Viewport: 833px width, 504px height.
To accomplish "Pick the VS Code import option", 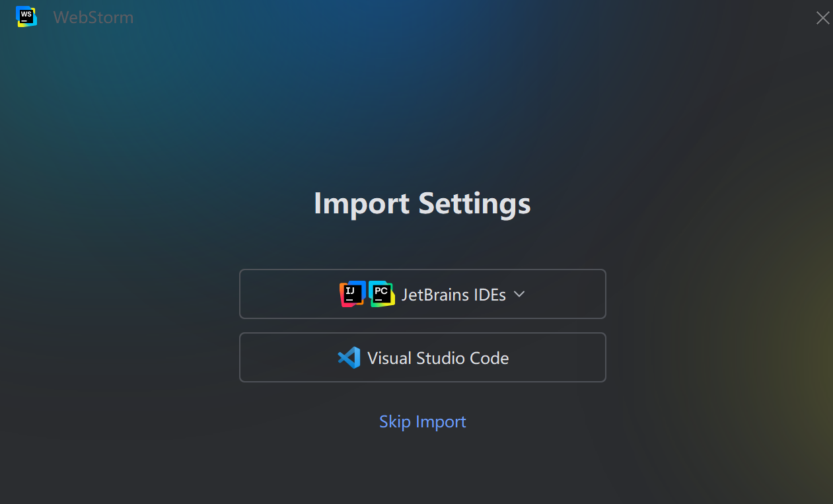I will pos(423,357).
